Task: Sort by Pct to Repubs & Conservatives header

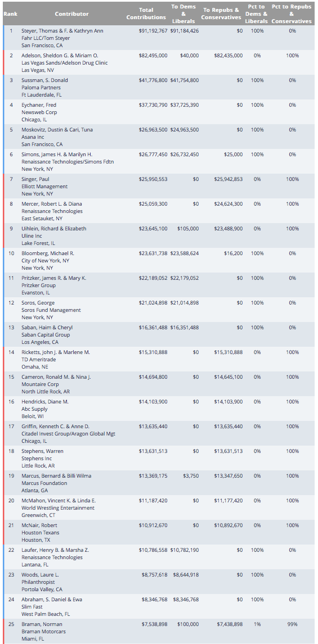Action: tap(292, 13)
